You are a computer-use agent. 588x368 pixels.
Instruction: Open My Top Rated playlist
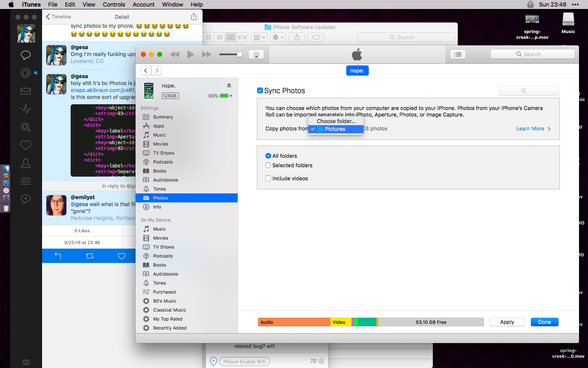[167, 319]
